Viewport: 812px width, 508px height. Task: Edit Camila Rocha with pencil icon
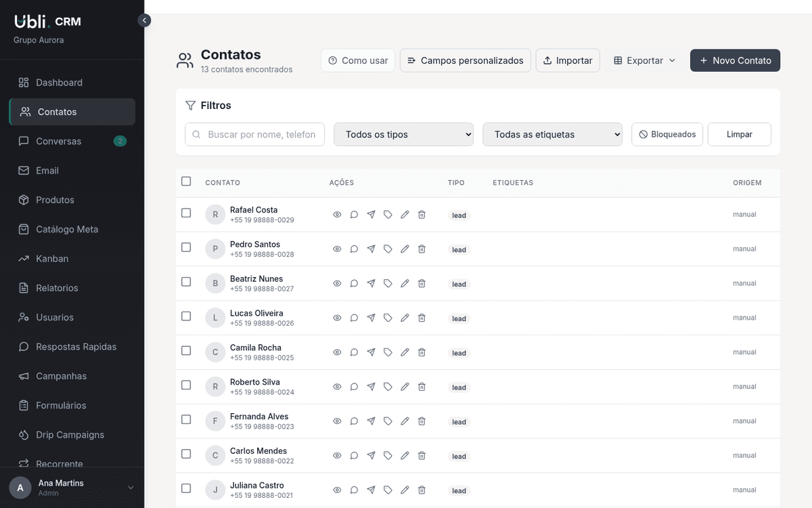[x=405, y=352]
